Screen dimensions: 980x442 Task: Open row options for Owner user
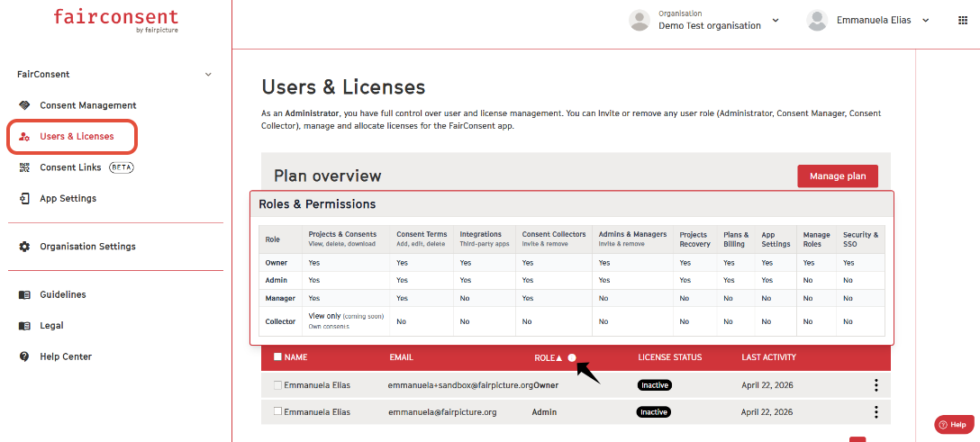(x=876, y=385)
